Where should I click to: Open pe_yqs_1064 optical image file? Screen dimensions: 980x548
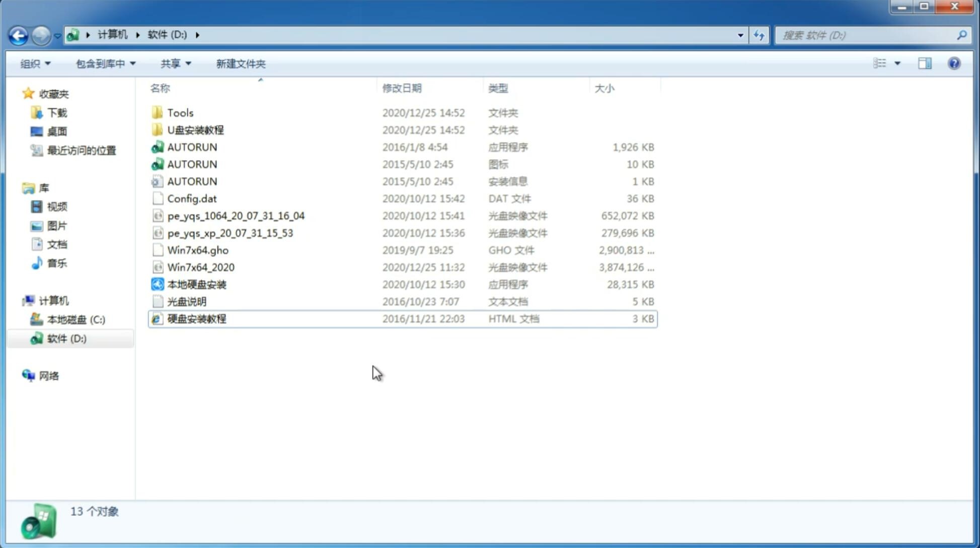(236, 216)
